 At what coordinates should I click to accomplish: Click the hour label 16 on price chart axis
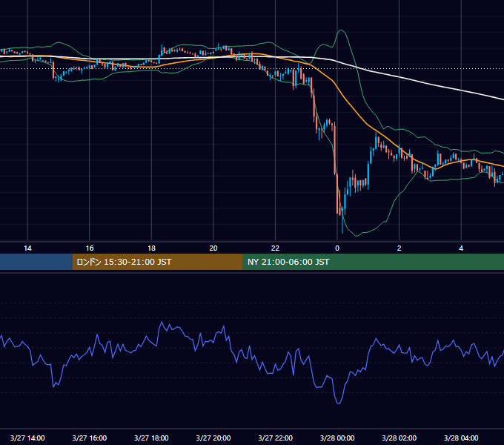(90, 248)
